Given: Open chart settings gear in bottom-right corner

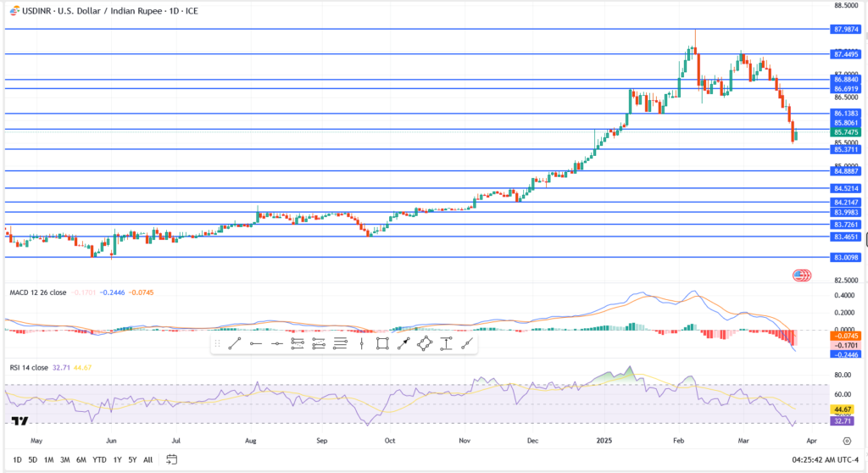Looking at the screenshot, I should 847,441.
